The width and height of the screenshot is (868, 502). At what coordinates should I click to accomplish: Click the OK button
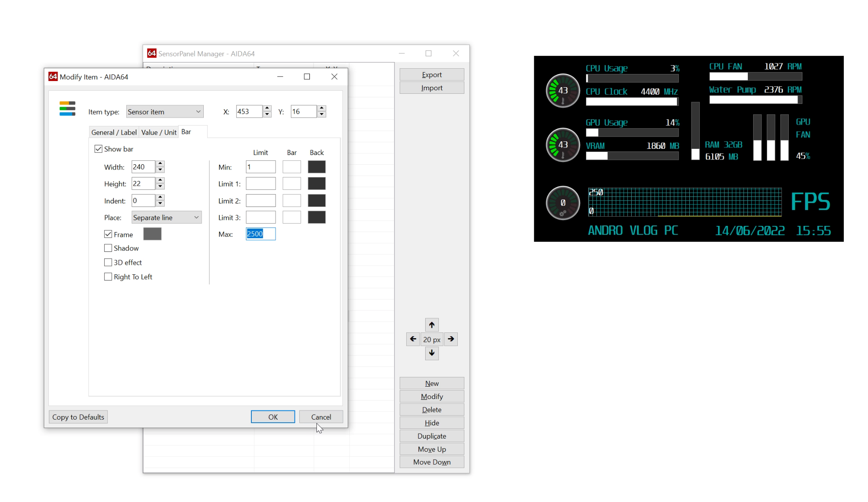tap(273, 417)
